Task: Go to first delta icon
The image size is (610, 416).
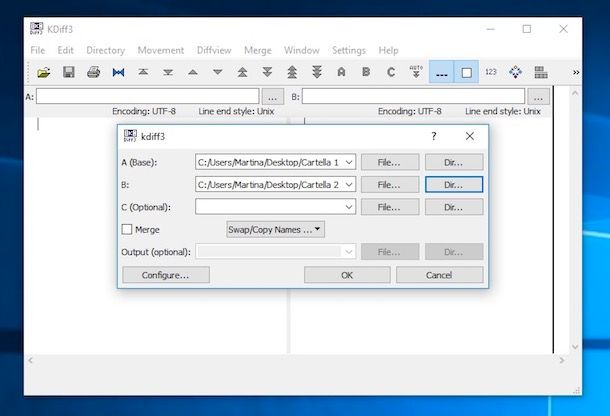Action: coord(143,72)
